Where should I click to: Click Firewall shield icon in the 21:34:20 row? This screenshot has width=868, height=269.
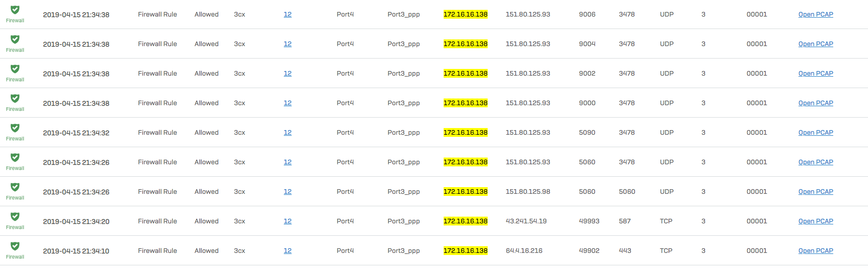tap(15, 217)
